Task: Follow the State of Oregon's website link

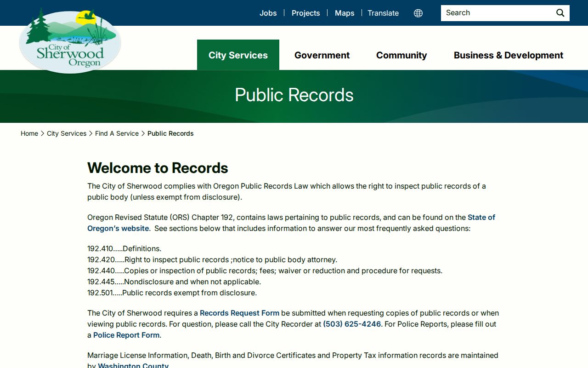Action: 291,223
